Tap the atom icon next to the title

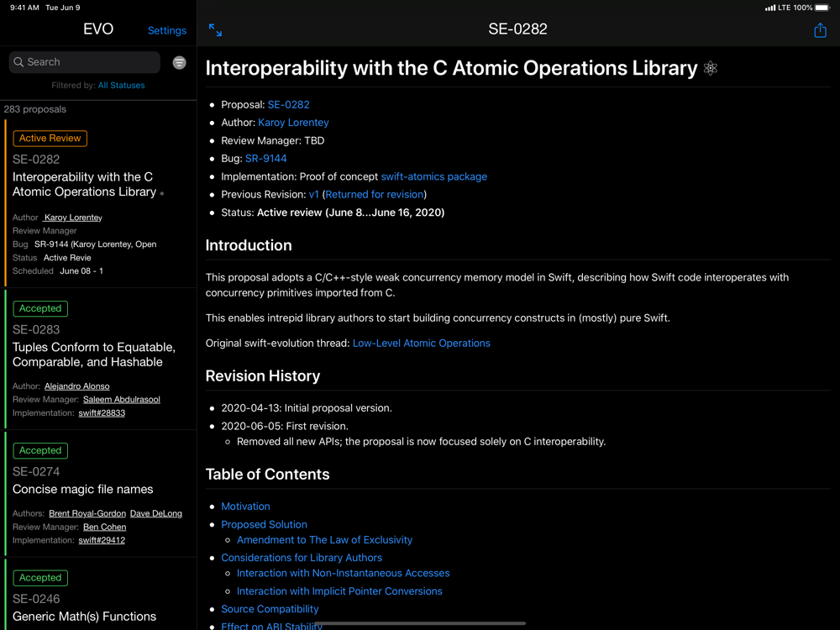click(711, 68)
